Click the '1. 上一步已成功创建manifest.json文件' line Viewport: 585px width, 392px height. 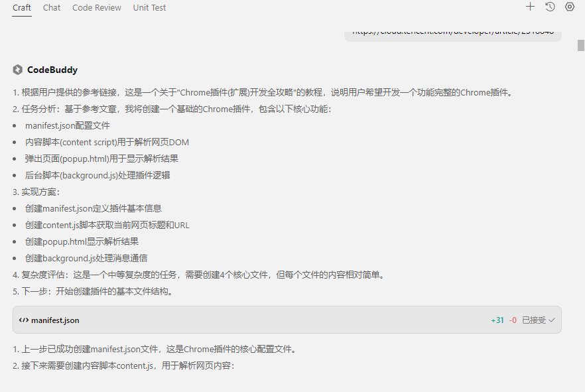coord(155,349)
